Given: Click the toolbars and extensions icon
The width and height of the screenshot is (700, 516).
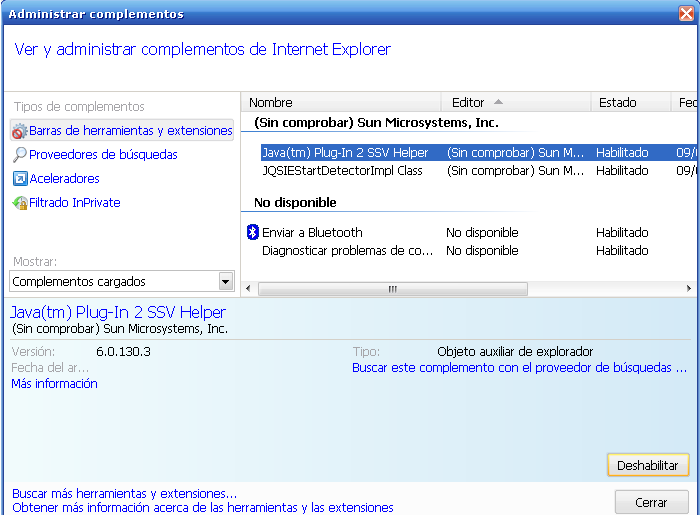Looking at the screenshot, I should pyautogui.click(x=20, y=131).
